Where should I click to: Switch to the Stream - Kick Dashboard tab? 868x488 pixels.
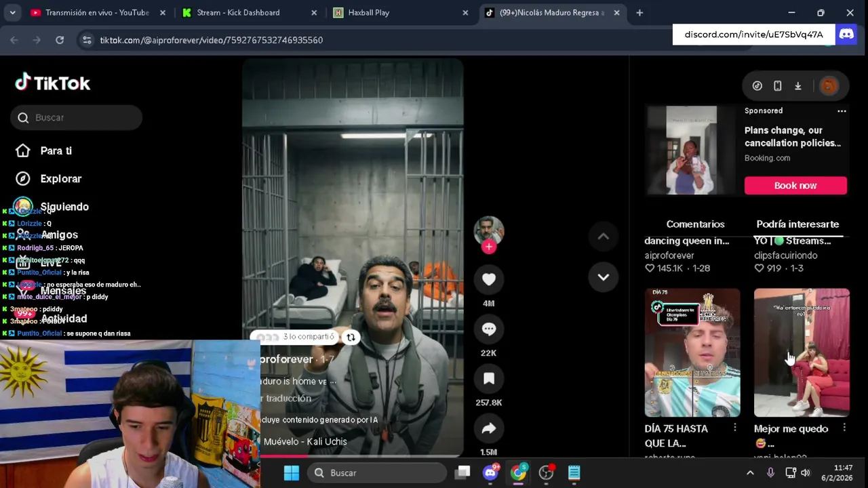point(250,12)
